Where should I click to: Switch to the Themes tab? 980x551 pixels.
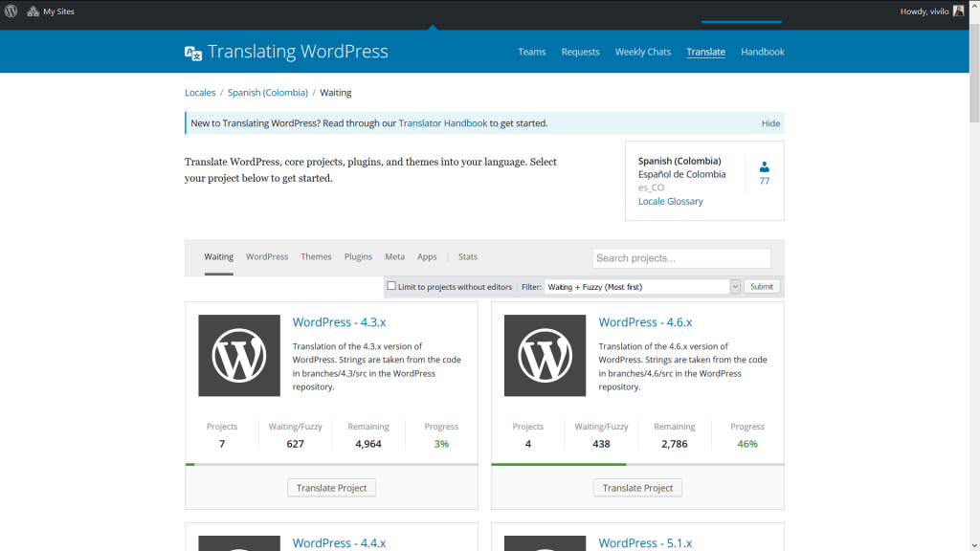pos(316,256)
